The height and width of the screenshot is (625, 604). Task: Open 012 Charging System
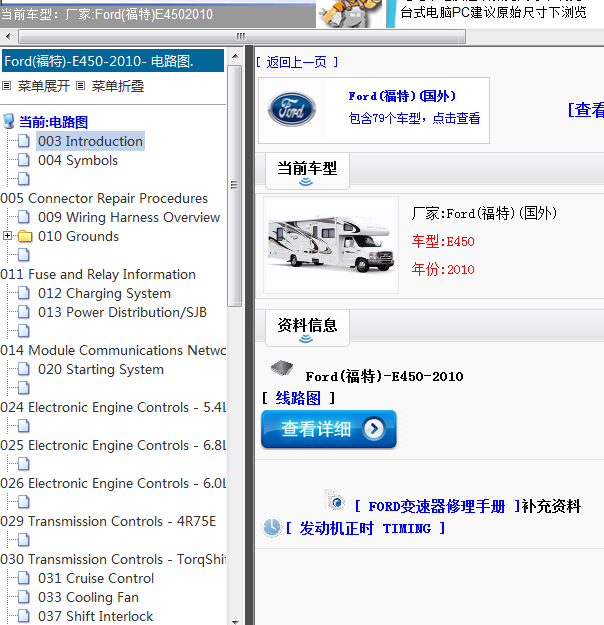point(104,293)
